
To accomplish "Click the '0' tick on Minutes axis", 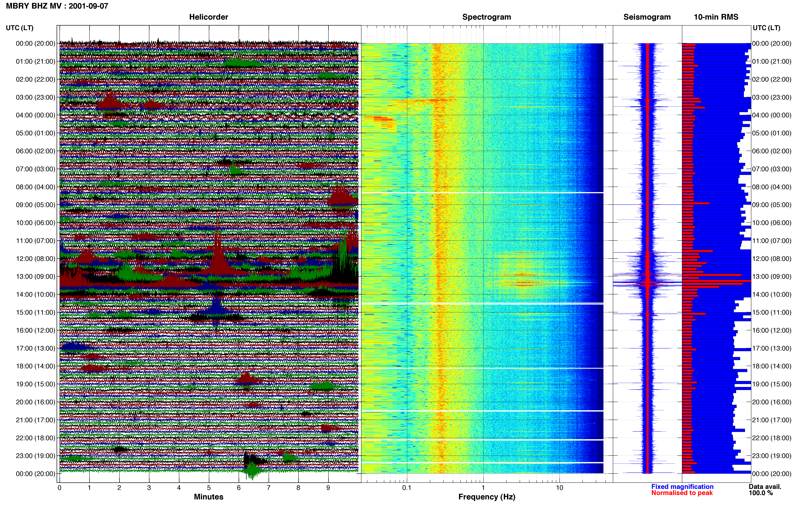I will (59, 488).
